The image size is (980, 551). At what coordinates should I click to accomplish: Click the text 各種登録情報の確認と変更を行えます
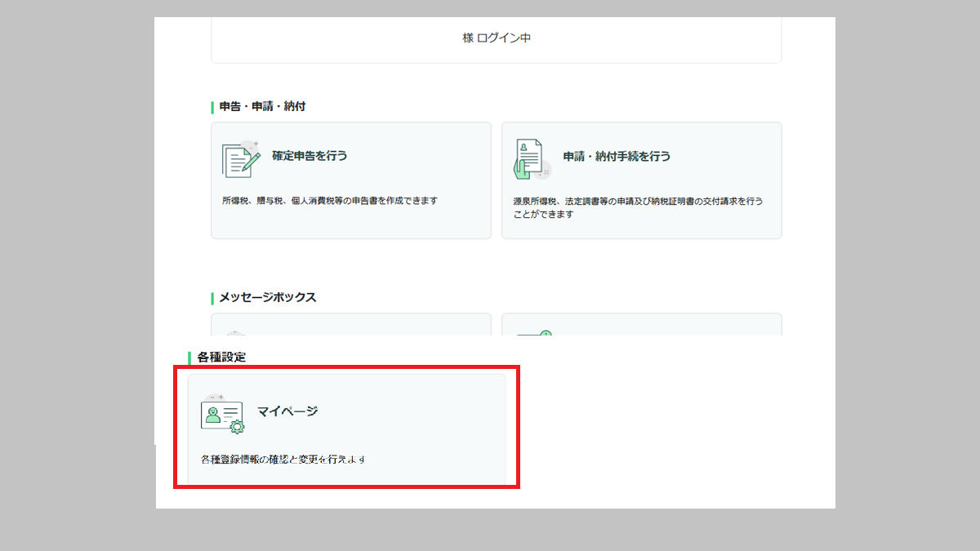pyautogui.click(x=283, y=460)
